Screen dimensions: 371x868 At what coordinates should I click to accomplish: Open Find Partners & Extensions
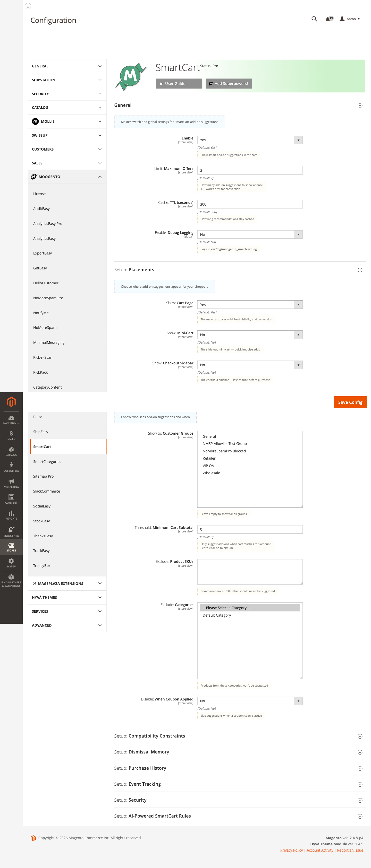click(11, 581)
